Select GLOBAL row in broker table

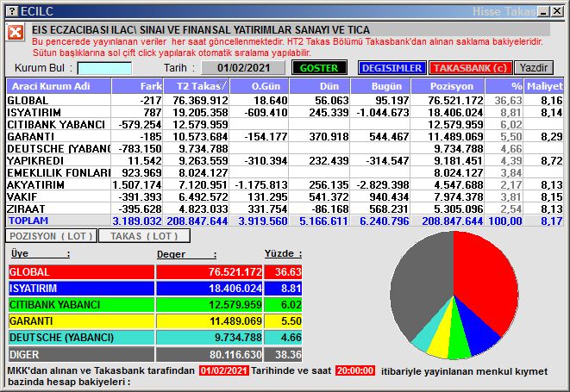[285, 100]
